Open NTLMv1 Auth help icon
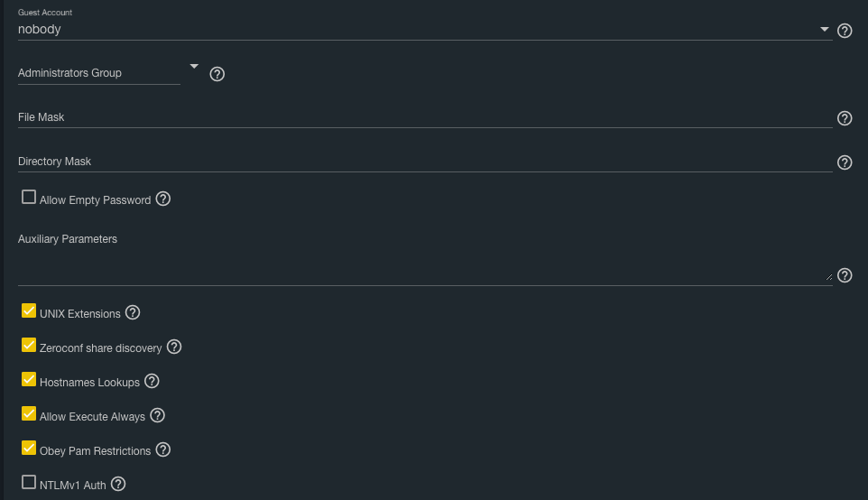868x500 pixels. 118,484
